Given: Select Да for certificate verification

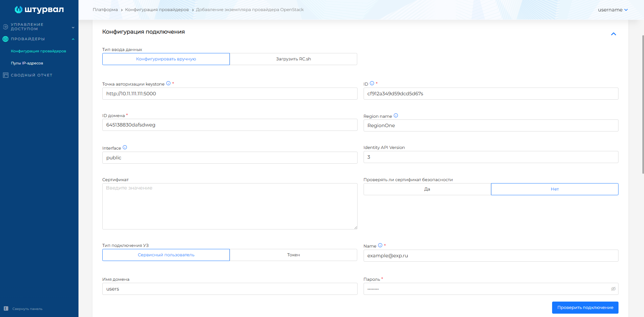Looking at the screenshot, I should pyautogui.click(x=427, y=189).
